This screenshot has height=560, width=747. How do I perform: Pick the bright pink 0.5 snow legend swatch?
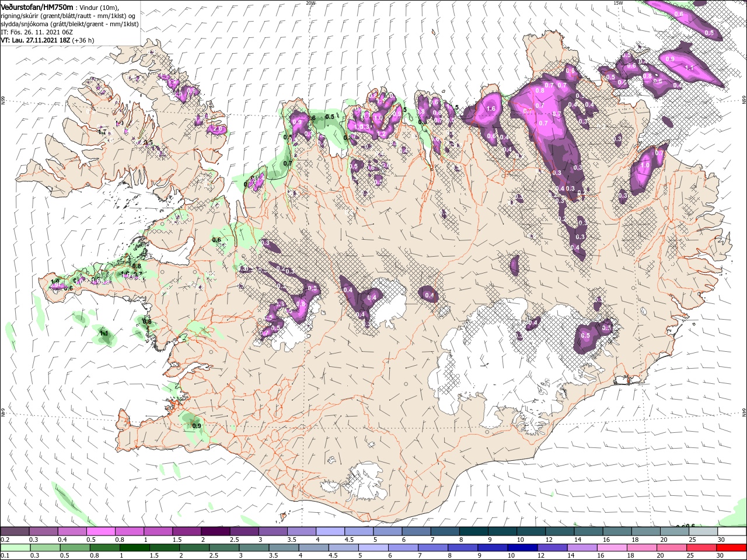pyautogui.click(x=100, y=531)
